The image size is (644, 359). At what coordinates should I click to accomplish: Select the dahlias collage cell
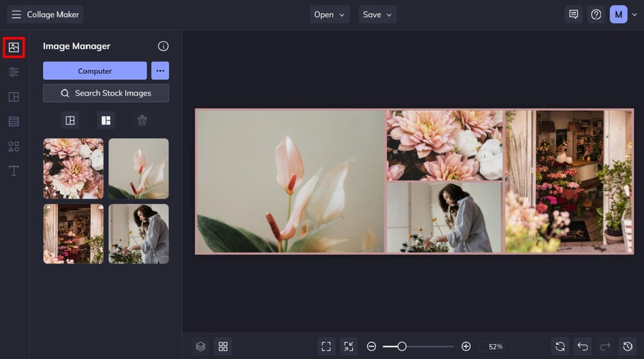[444, 145]
